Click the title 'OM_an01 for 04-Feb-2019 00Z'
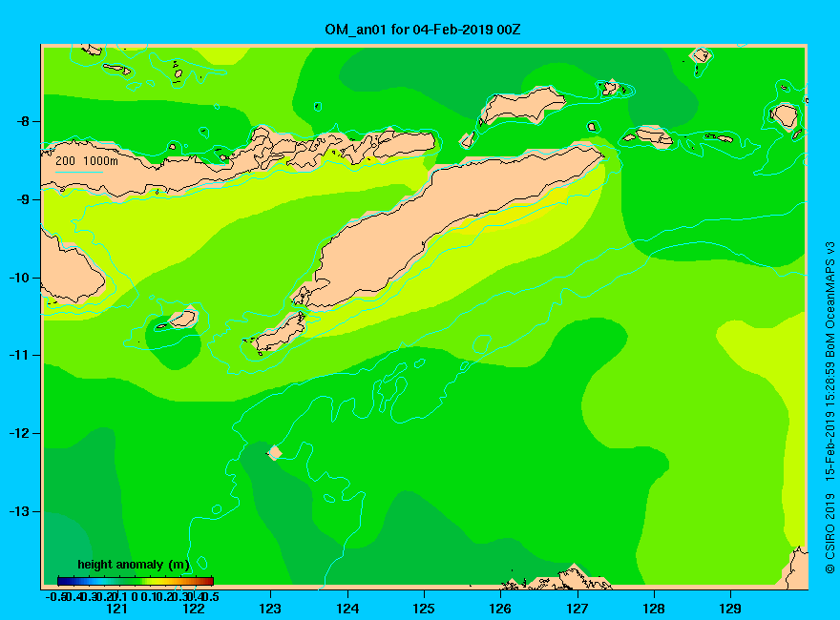Screen dimensions: 840x620 (422, 30)
